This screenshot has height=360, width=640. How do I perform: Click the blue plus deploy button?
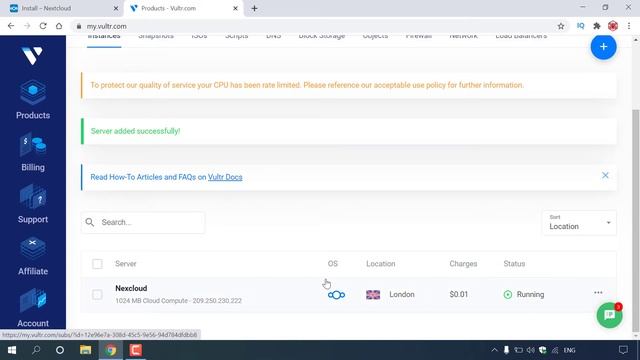603,47
